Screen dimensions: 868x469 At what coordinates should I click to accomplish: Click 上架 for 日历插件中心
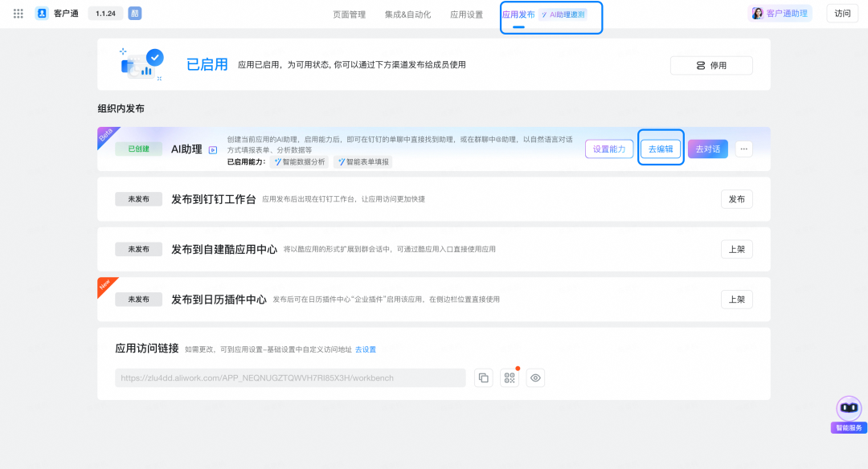point(737,300)
